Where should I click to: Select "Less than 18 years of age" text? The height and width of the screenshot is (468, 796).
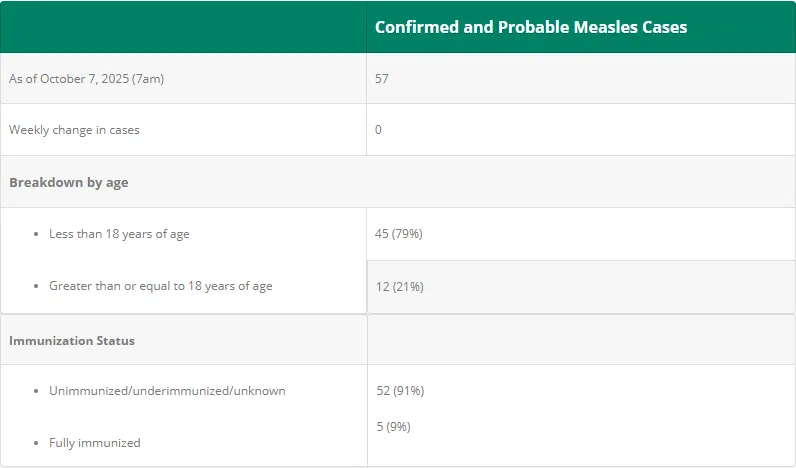pos(119,234)
